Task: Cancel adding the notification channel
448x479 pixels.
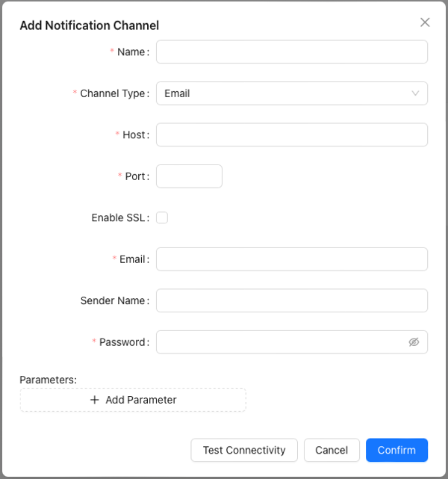Action: pos(332,450)
